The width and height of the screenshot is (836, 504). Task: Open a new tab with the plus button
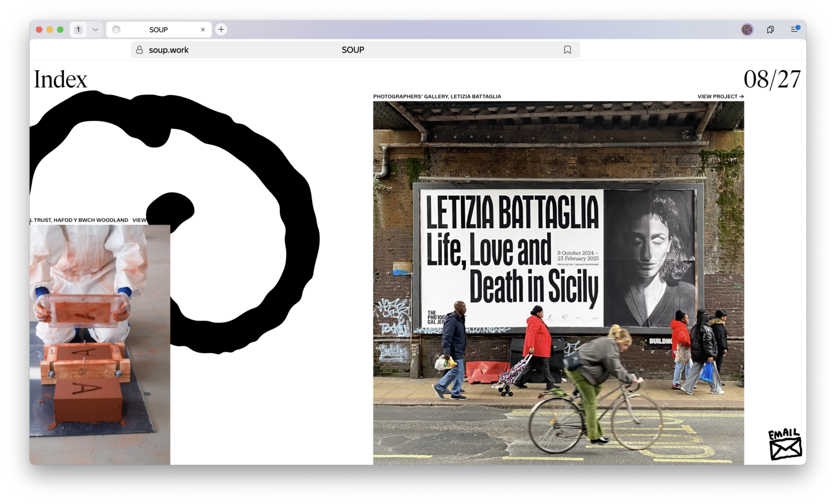pyautogui.click(x=221, y=30)
